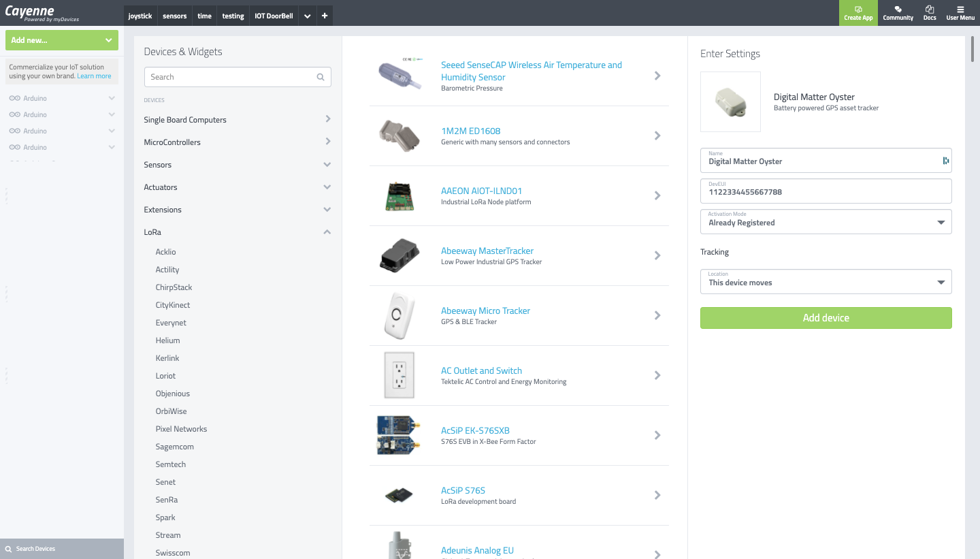
Task: Click the AC Outlet and Switch thumbnail
Action: click(x=399, y=375)
